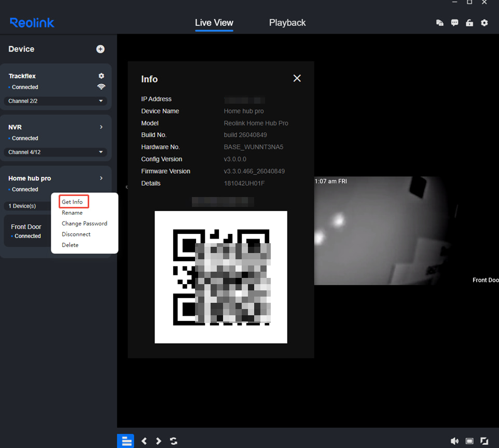This screenshot has width=499, height=448.
Task: Click hardware number BASE_WUNNT3NA5
Action: pos(253,147)
